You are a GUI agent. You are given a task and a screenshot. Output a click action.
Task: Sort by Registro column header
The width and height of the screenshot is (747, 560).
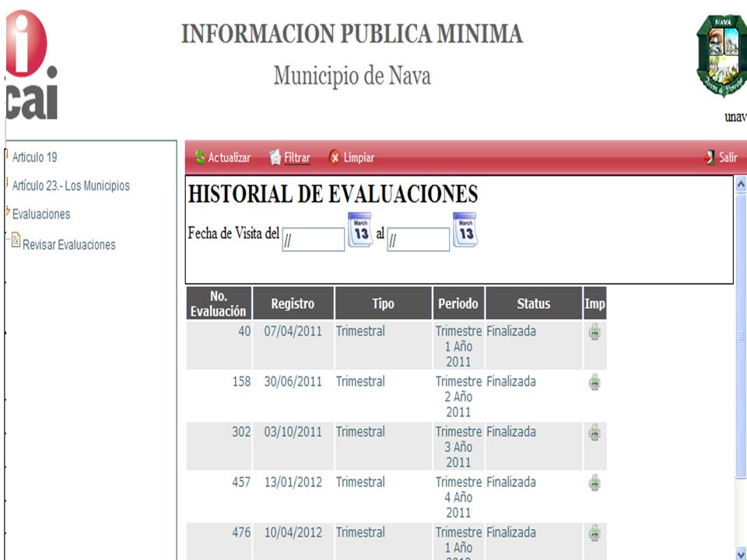click(x=293, y=303)
